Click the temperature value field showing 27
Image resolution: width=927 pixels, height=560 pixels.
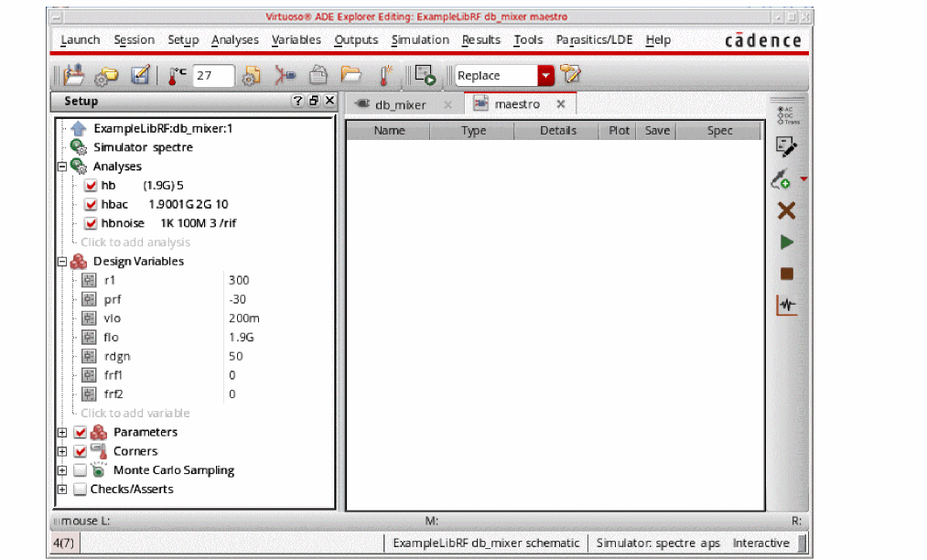click(213, 76)
